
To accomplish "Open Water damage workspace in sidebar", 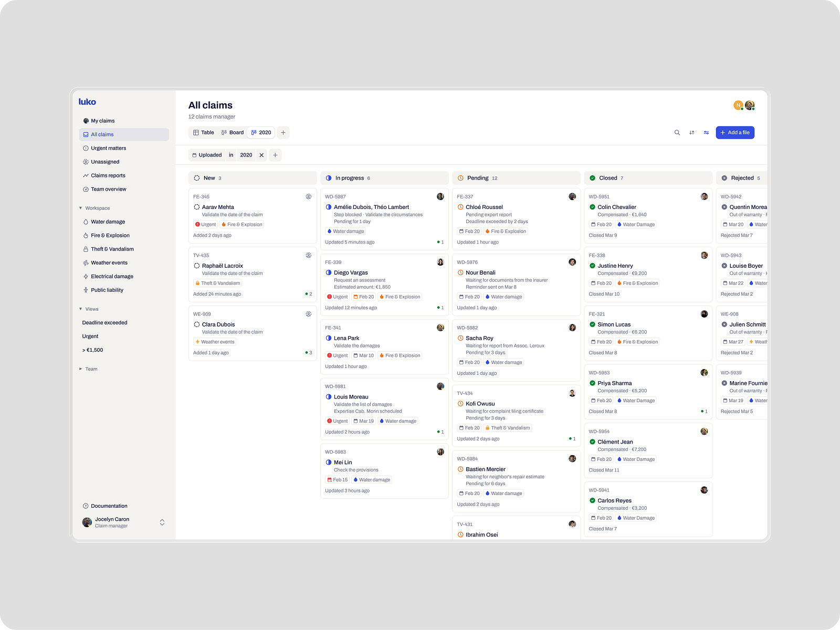I will 108,222.
